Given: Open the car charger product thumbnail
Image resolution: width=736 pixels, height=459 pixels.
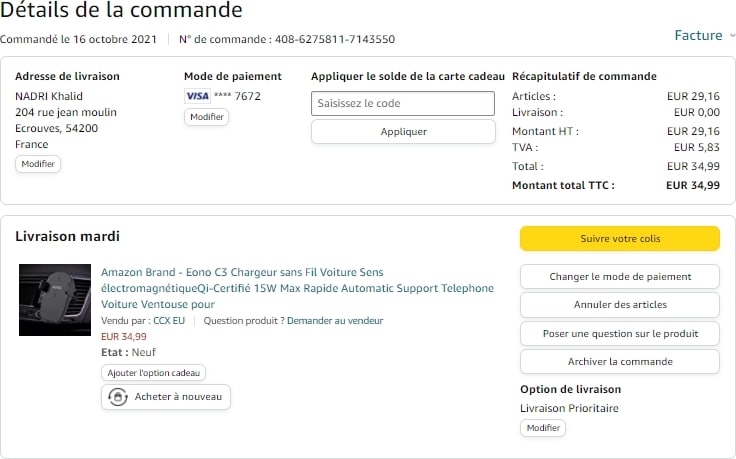Looking at the screenshot, I should click(x=55, y=300).
